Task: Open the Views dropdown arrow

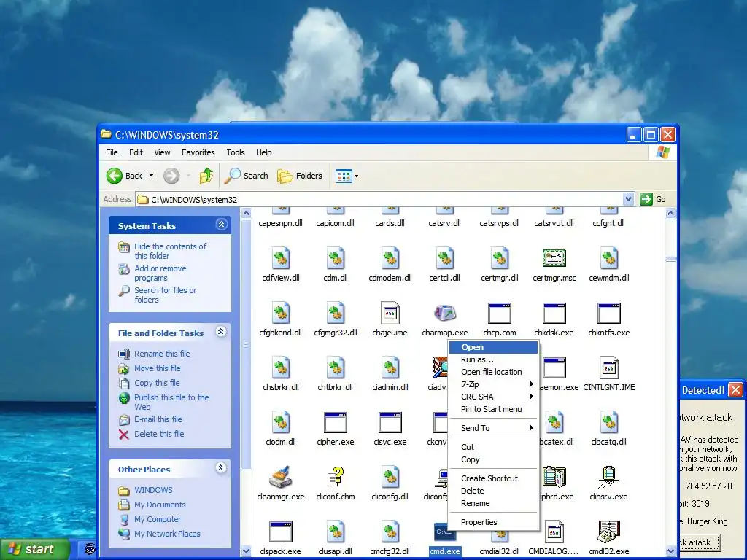Action: pos(356,176)
